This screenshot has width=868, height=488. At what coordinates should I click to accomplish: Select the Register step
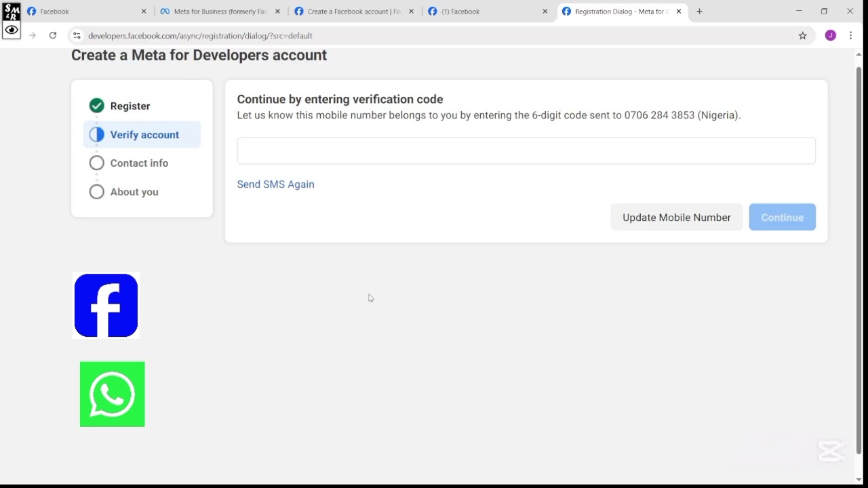pos(142,106)
